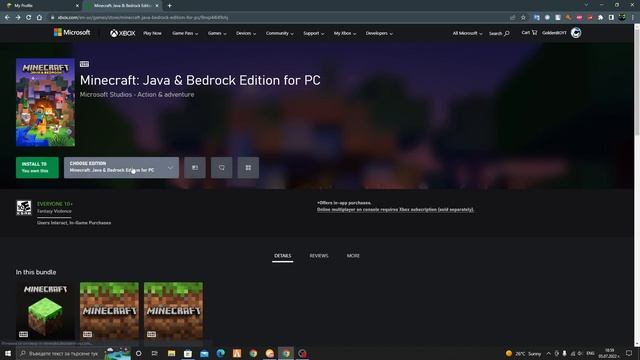The height and width of the screenshot is (360, 640).
Task: Expand the Developers menu
Action: click(379, 33)
